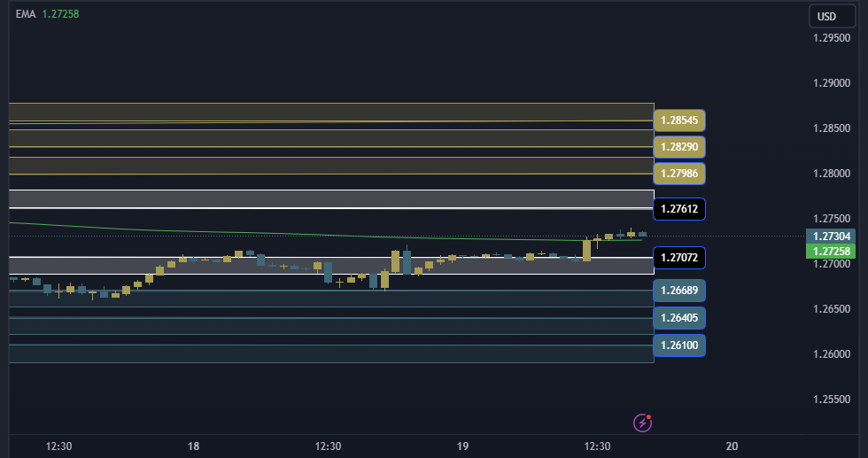Click the 12:30 label between 19 and 20
Screen dimensions: 868x458
597,446
